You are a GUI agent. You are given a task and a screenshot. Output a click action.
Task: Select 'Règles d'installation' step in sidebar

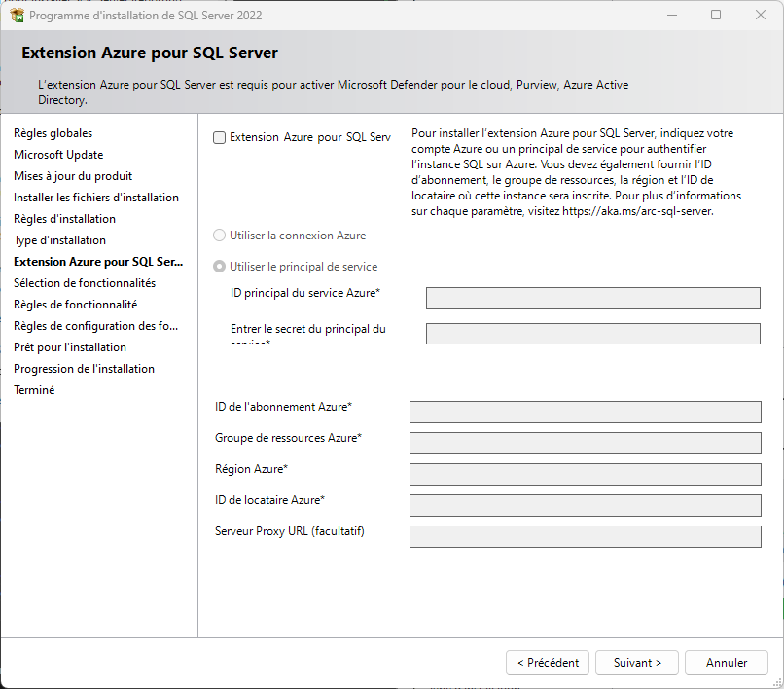(64, 219)
